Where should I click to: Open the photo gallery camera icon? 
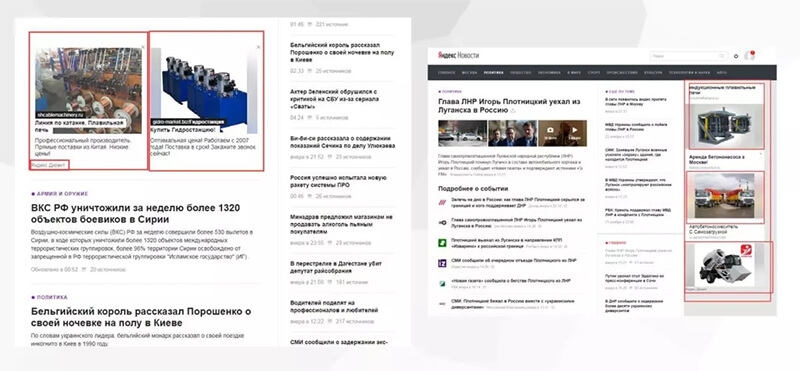tap(549, 130)
